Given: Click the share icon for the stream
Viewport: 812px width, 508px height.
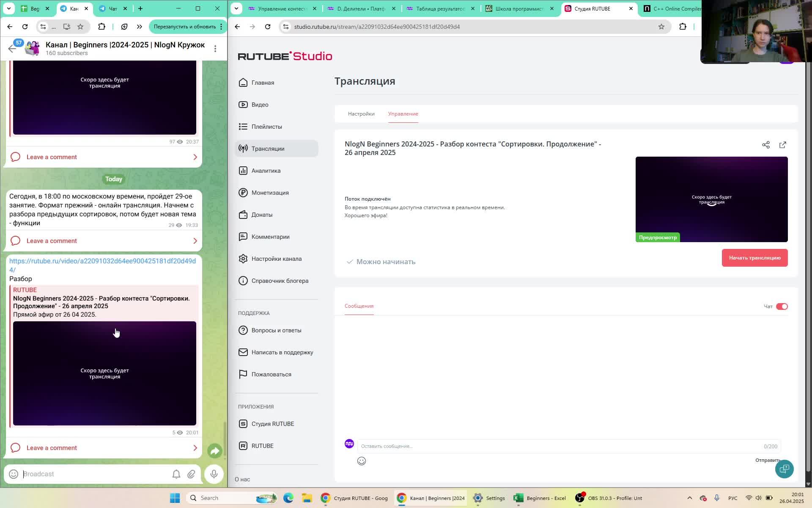Looking at the screenshot, I should click(x=765, y=145).
